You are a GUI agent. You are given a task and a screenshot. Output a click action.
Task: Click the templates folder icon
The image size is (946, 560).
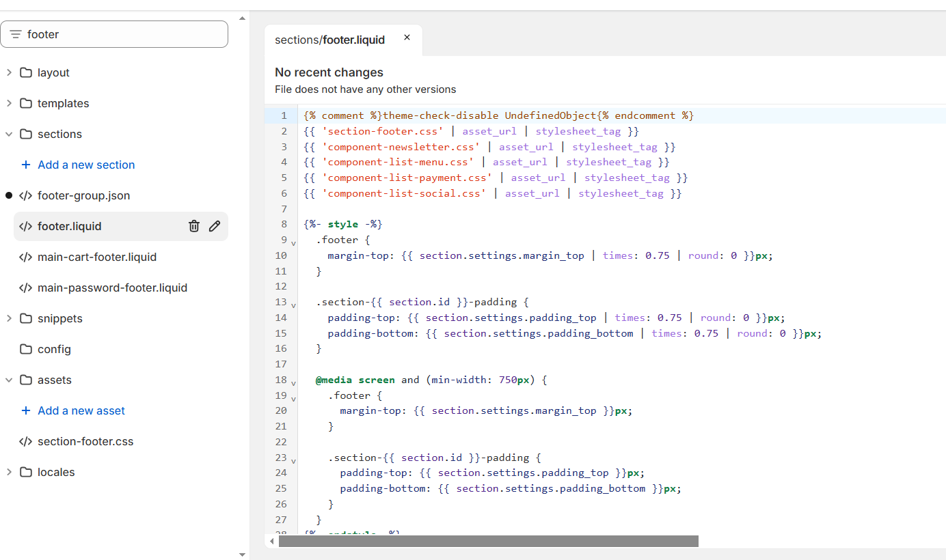coord(26,103)
